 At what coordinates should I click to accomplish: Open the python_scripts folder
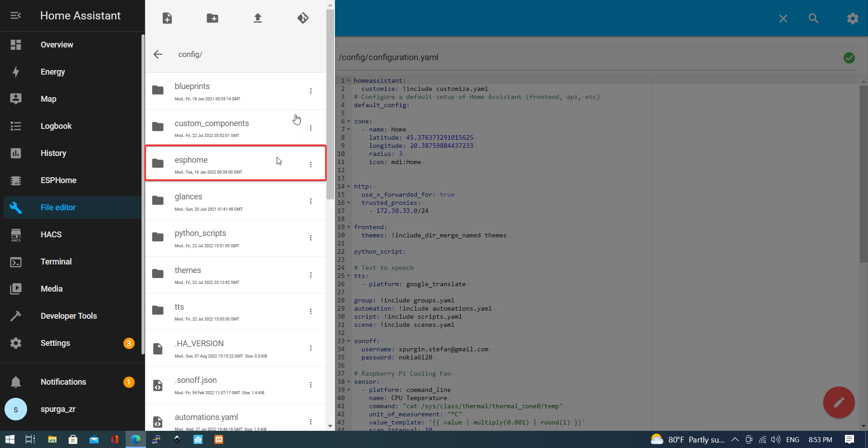pyautogui.click(x=235, y=238)
